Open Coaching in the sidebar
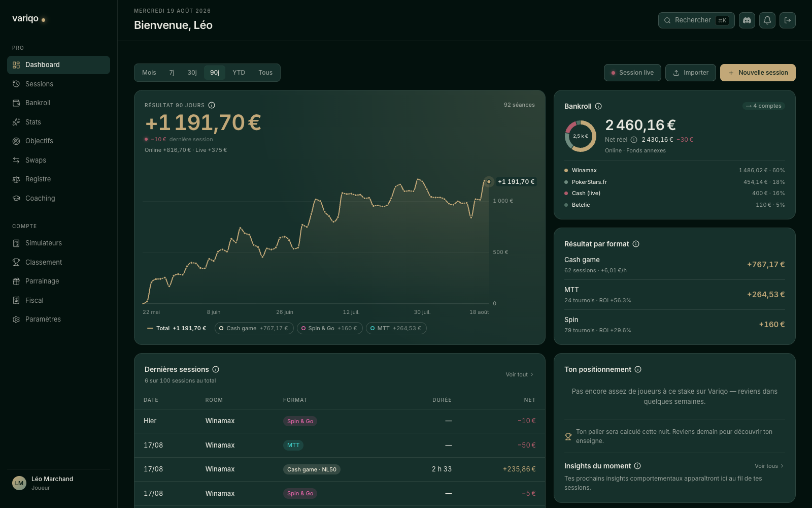 (58, 198)
